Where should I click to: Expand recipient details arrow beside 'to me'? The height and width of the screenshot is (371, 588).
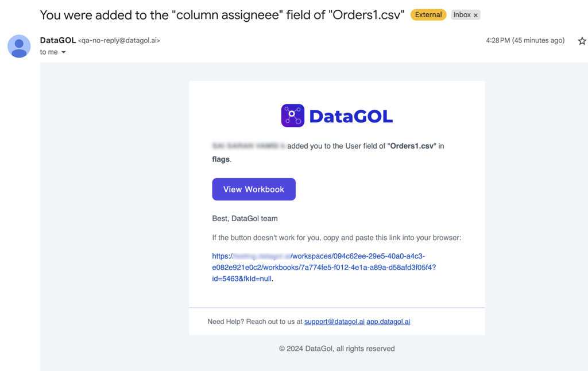64,52
